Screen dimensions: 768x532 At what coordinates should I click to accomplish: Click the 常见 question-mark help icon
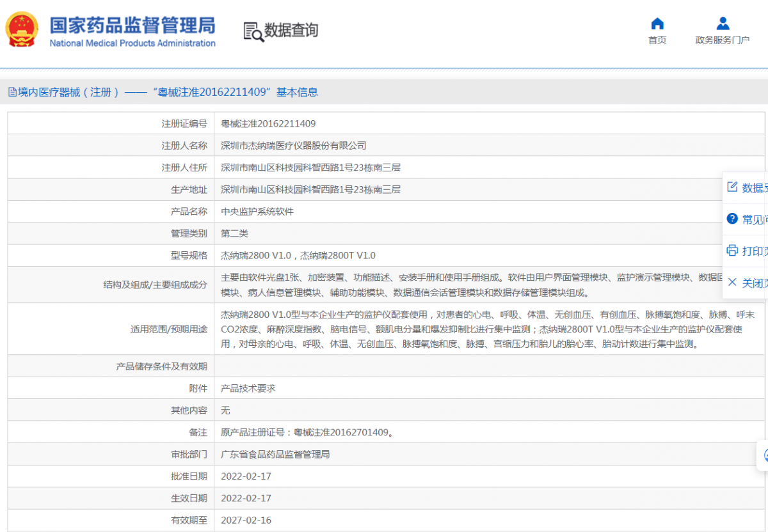click(732, 219)
